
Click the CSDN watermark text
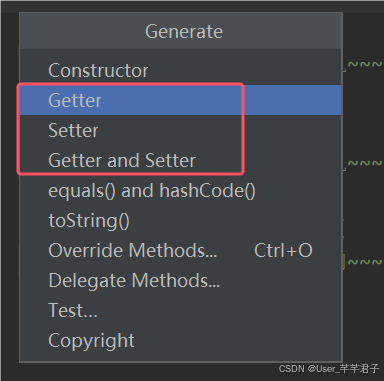click(329, 369)
